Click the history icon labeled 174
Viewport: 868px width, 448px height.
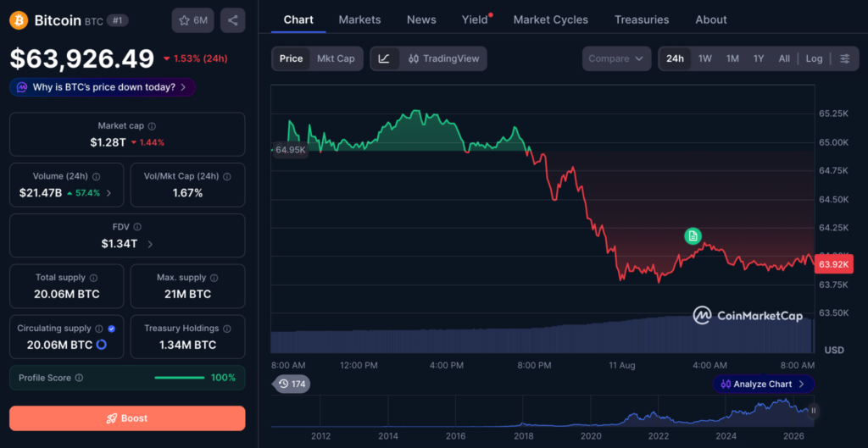coord(292,384)
